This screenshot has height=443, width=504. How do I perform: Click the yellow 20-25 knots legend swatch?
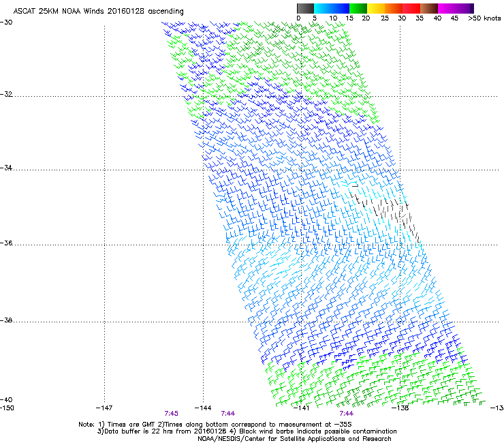(375, 8)
